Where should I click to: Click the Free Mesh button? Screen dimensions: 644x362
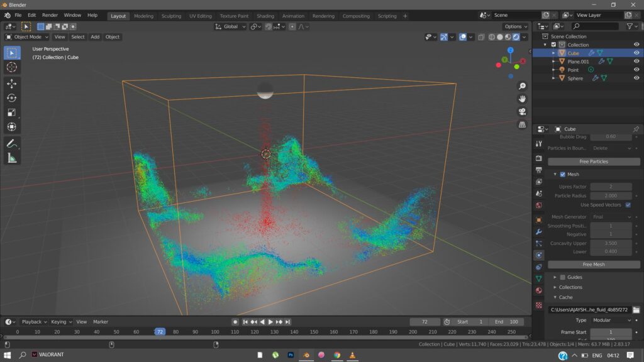pyautogui.click(x=594, y=265)
